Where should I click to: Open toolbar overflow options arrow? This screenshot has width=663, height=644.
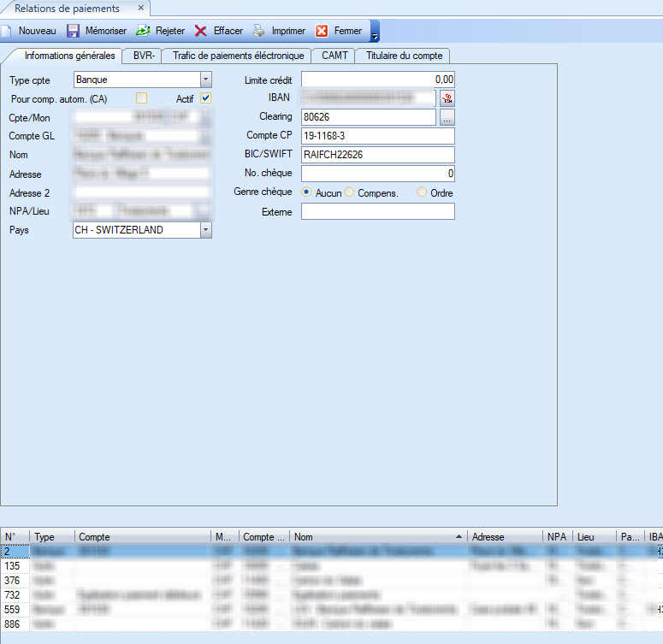[375, 32]
